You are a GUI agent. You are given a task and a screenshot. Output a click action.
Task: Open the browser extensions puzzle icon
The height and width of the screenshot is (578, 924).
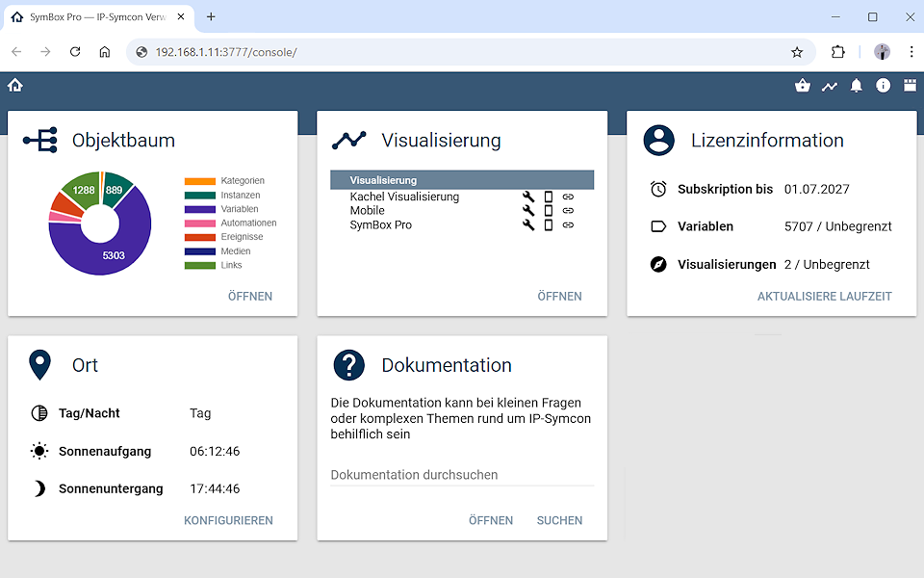click(837, 52)
